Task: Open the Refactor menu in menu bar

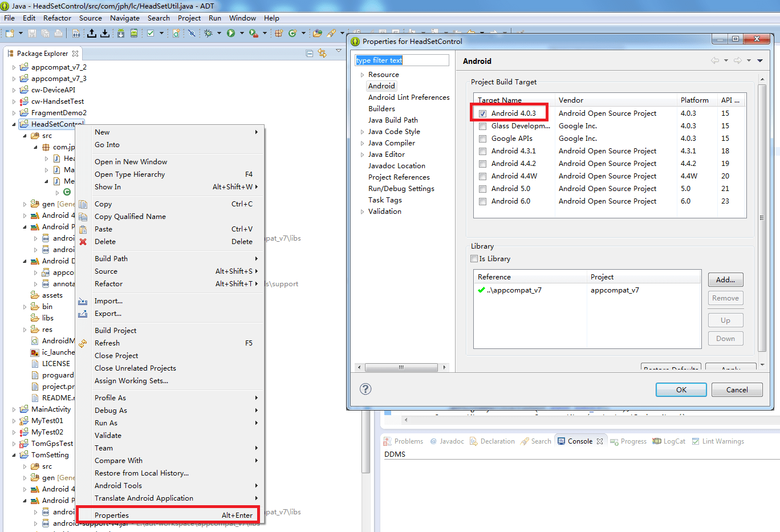Action: coord(57,18)
